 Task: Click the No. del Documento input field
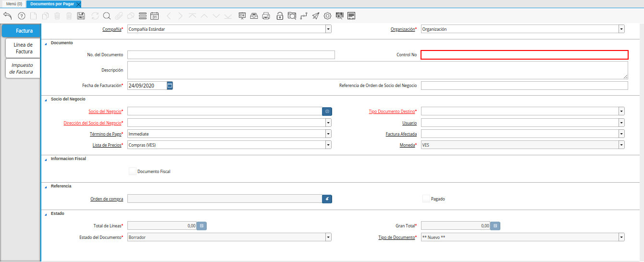click(231, 55)
